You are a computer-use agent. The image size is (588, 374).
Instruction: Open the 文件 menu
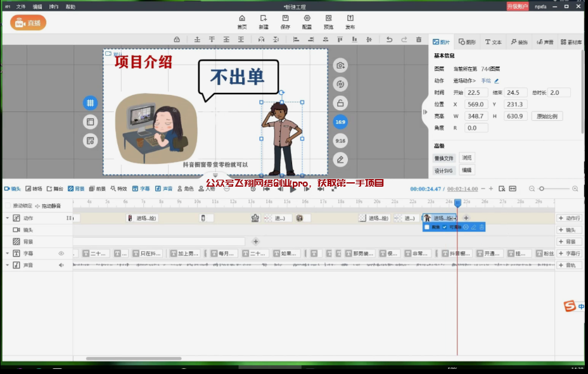[x=21, y=6]
